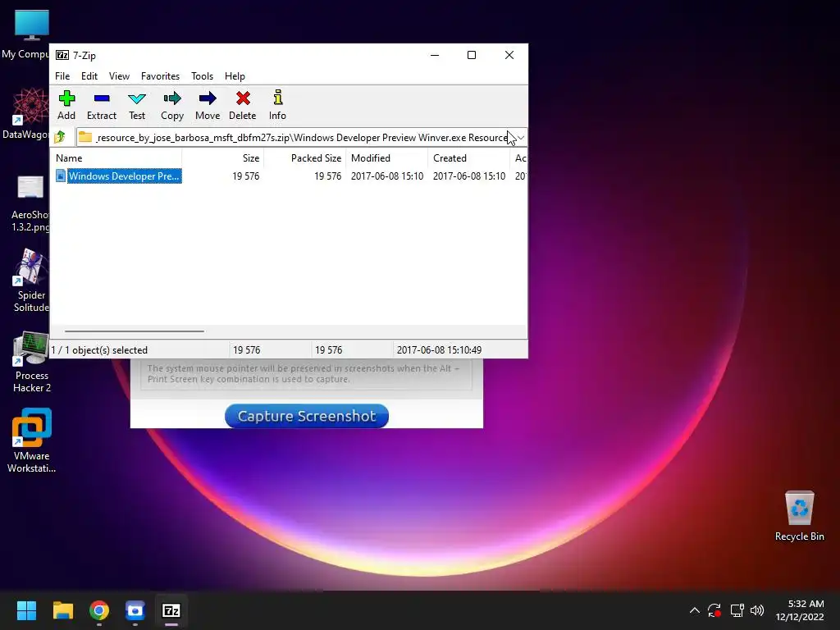Click the 7-Zip title bar logo

(x=62, y=55)
